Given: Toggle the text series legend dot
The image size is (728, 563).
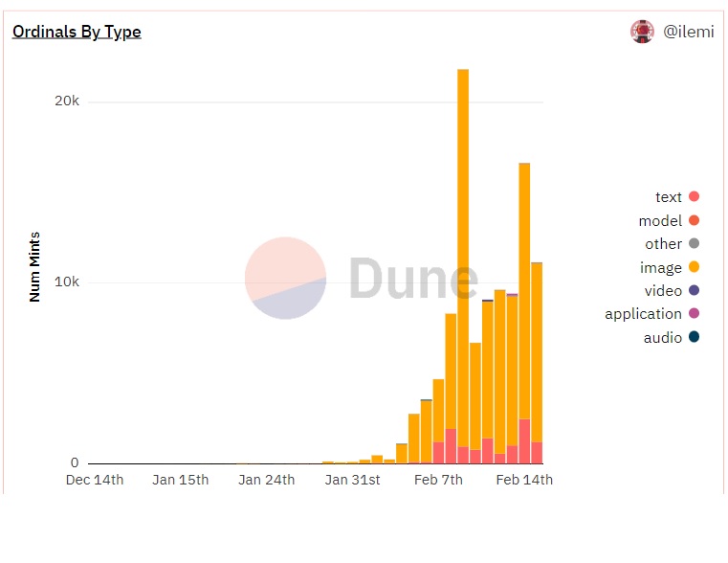Looking at the screenshot, I should pyautogui.click(x=695, y=196).
